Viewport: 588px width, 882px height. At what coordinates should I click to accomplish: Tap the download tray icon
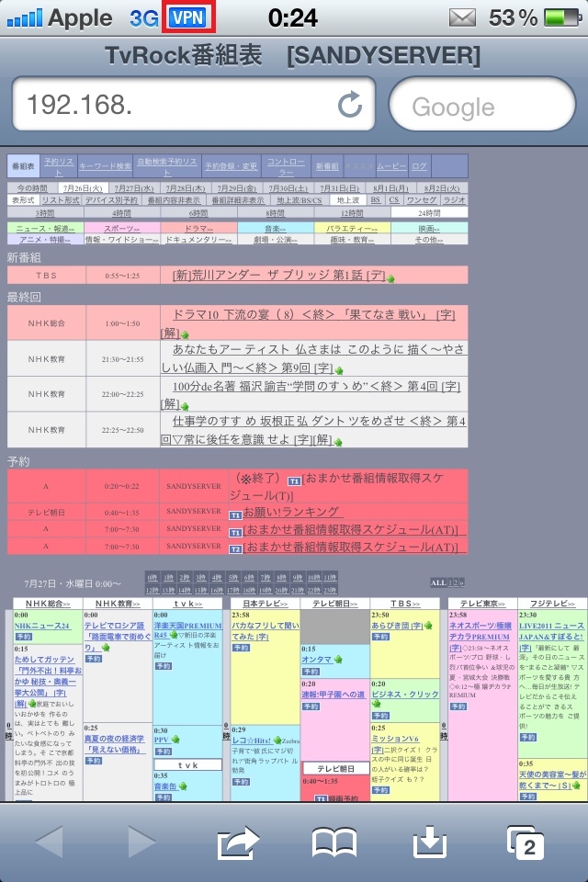coord(430,842)
